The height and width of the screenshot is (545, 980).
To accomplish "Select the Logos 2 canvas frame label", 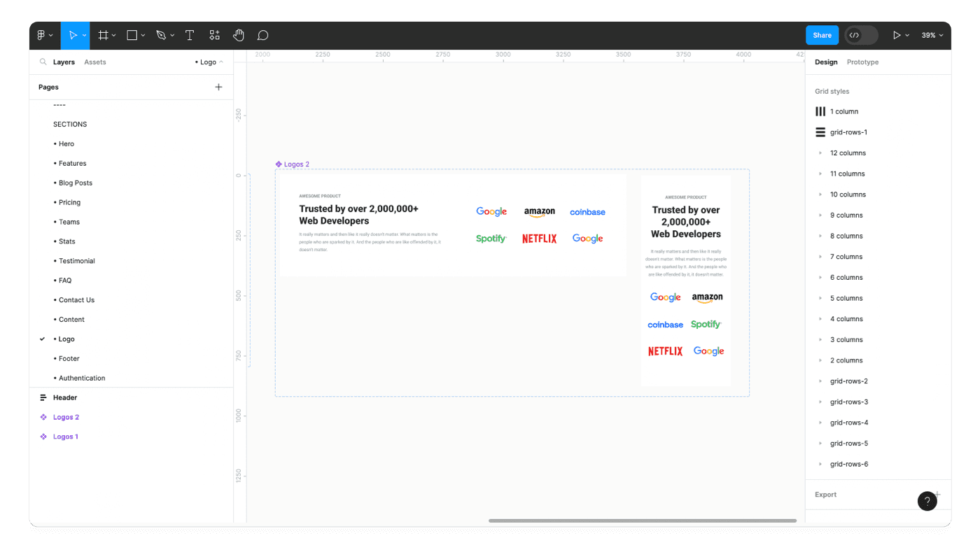I will (293, 164).
